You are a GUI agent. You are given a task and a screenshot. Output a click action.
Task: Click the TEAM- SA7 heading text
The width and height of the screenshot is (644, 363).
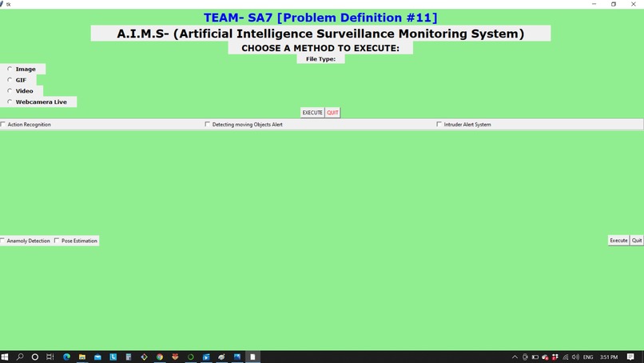(320, 18)
